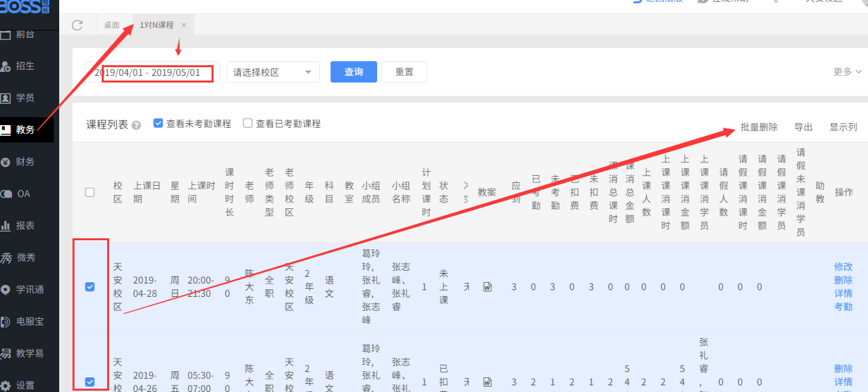Open 财务 sidebar section

click(x=27, y=162)
